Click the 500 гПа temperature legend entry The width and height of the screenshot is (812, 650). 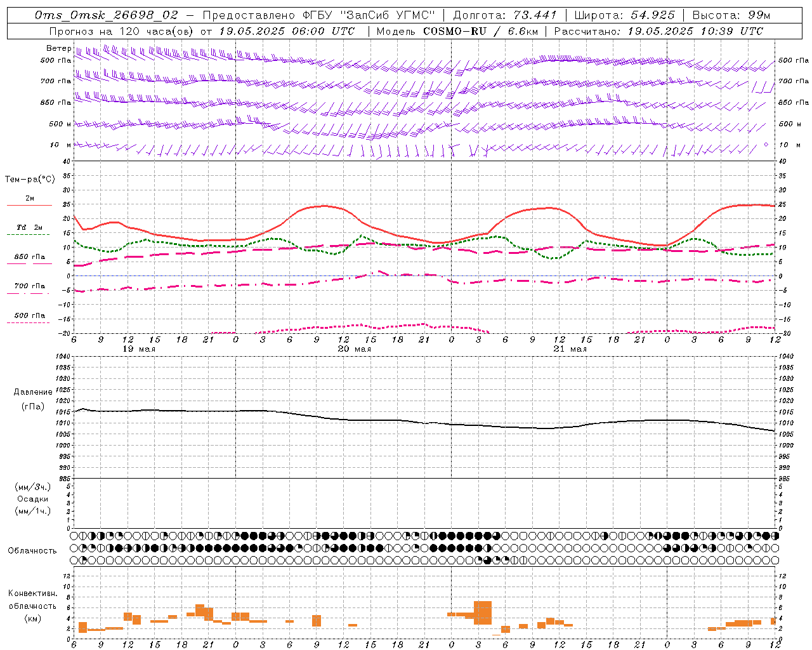(x=29, y=315)
